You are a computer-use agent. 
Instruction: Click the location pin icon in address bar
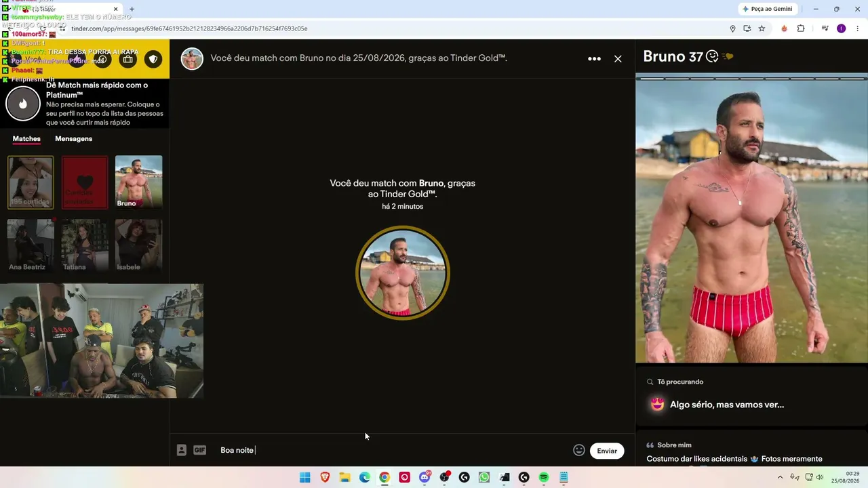pos(732,28)
